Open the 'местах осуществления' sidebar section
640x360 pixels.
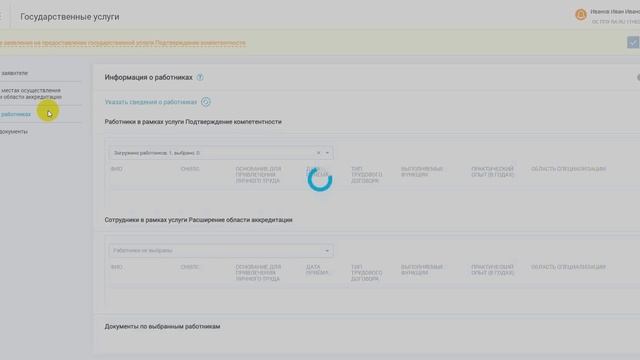[31, 93]
